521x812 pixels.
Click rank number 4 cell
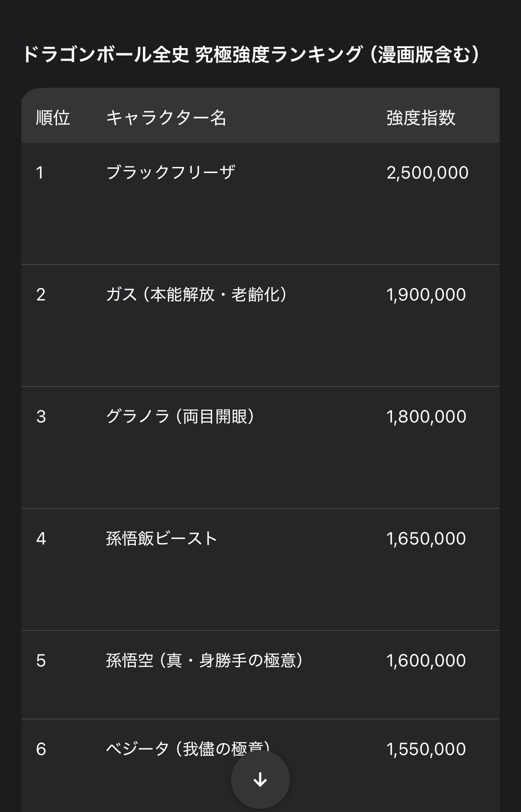tap(41, 539)
